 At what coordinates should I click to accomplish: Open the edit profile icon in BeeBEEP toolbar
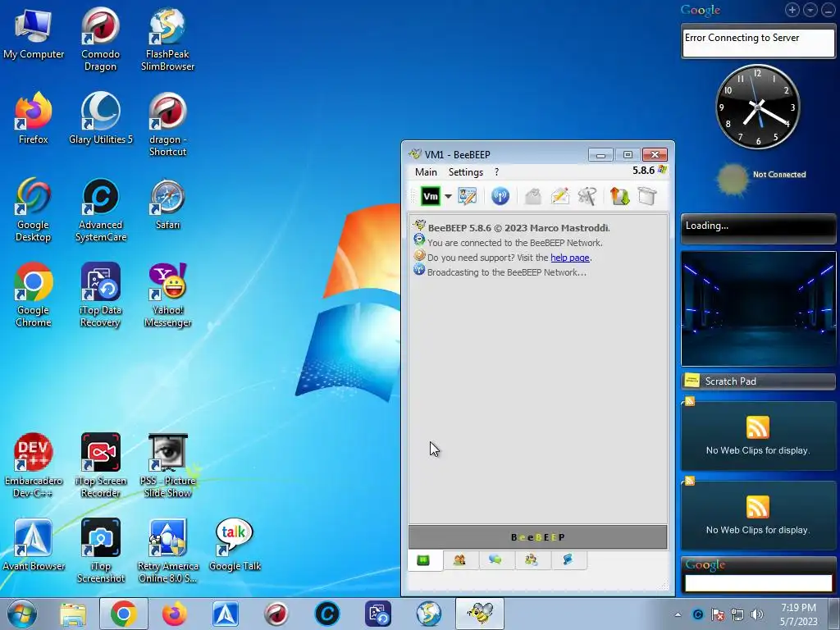coord(467,196)
